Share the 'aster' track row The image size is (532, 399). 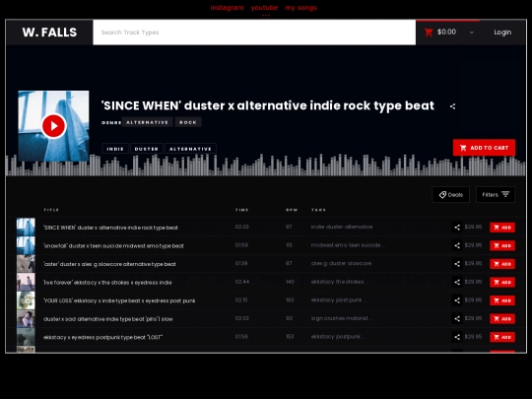(x=457, y=264)
